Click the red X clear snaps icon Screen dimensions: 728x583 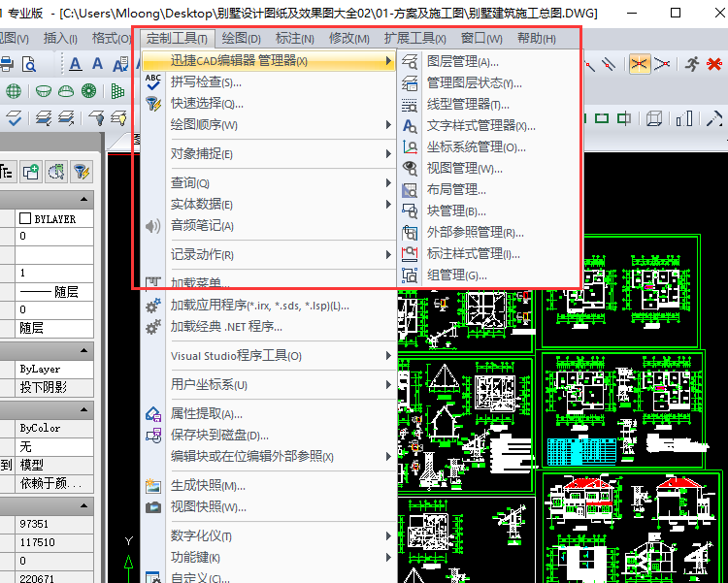714,64
